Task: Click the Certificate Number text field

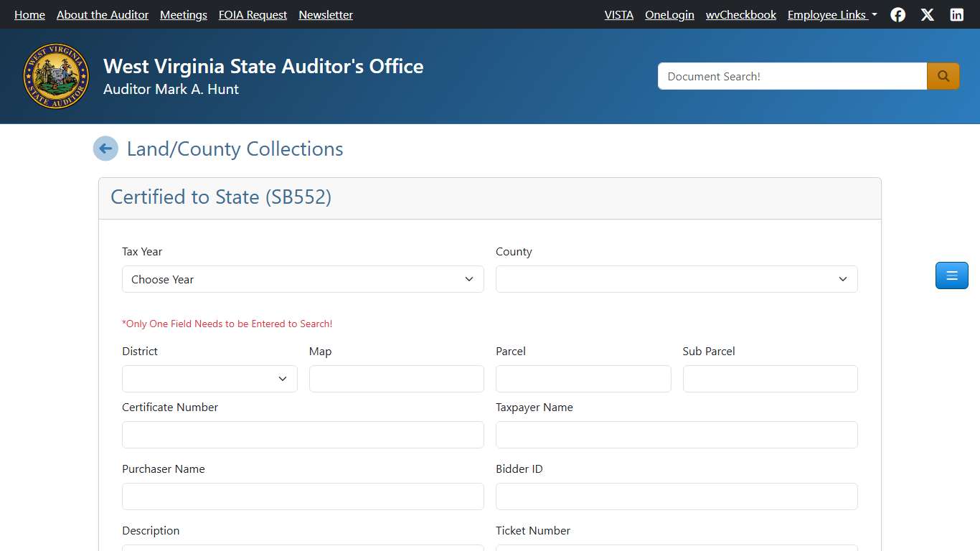Action: [x=303, y=434]
